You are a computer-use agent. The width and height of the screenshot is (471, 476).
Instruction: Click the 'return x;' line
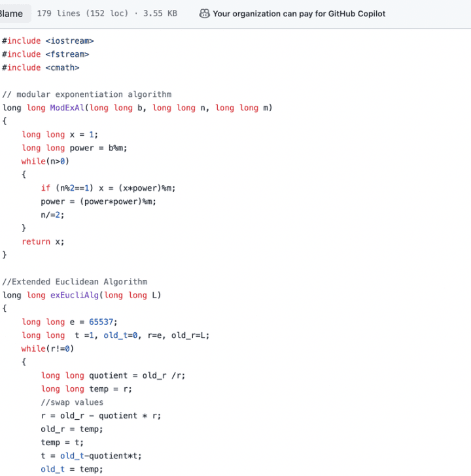43,242
